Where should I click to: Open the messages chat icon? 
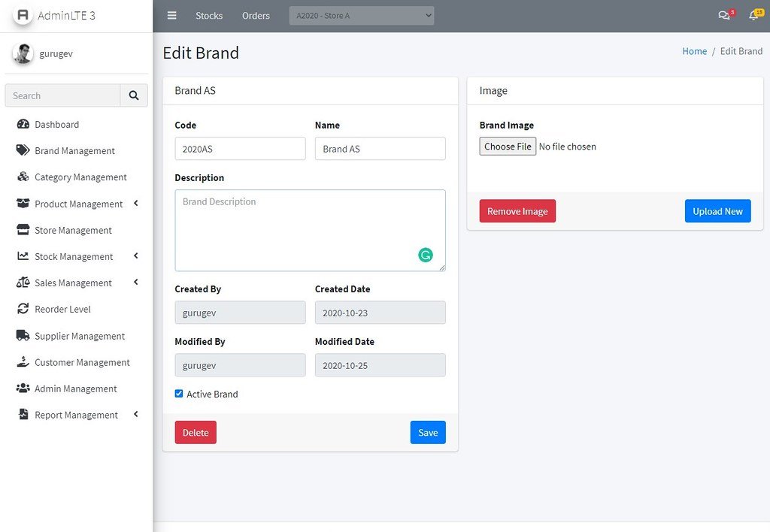click(723, 16)
